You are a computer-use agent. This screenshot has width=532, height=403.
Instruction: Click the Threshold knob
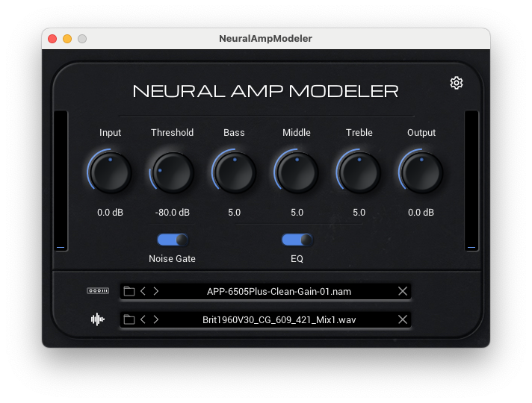point(173,172)
